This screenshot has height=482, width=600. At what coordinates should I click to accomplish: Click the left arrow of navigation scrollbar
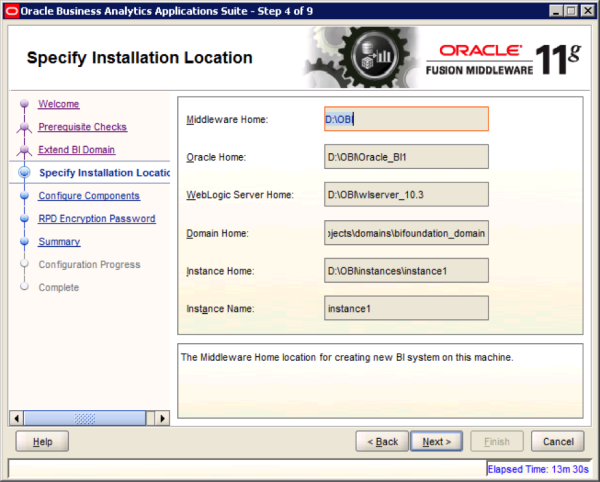tap(15, 417)
